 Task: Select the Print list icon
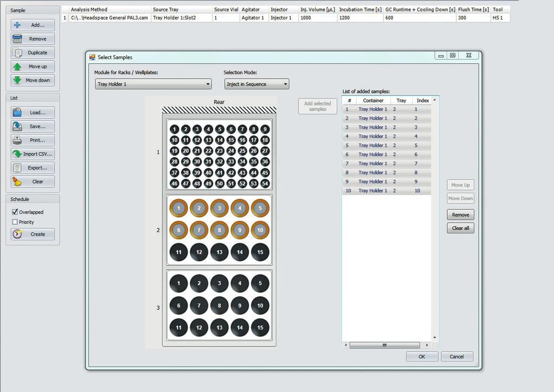pos(18,140)
